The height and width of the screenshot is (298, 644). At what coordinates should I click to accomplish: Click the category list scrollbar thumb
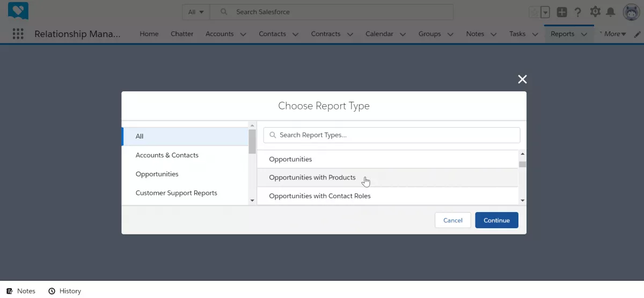[x=252, y=141]
